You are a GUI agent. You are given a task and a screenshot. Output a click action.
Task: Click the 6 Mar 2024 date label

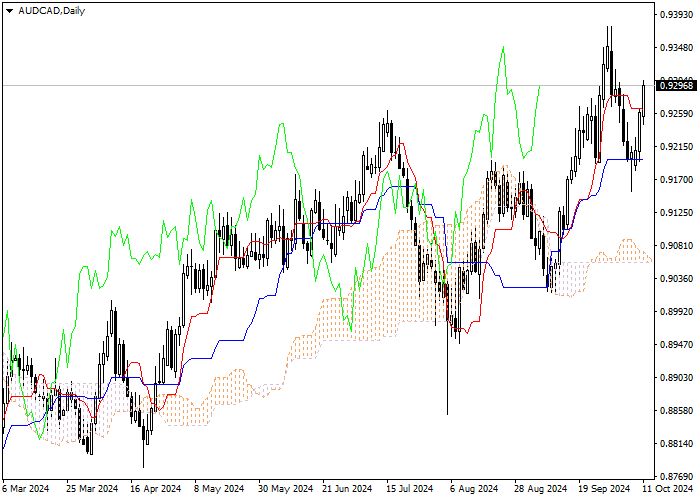coord(26,489)
